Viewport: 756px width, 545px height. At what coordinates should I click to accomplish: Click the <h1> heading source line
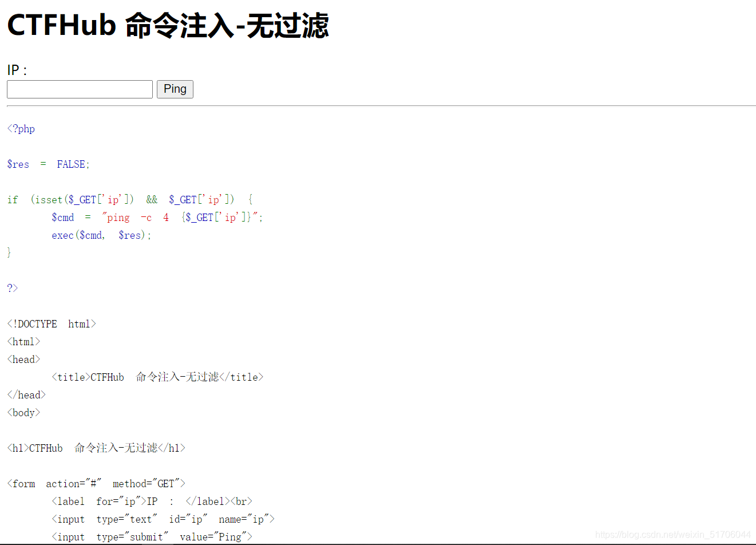(96, 448)
